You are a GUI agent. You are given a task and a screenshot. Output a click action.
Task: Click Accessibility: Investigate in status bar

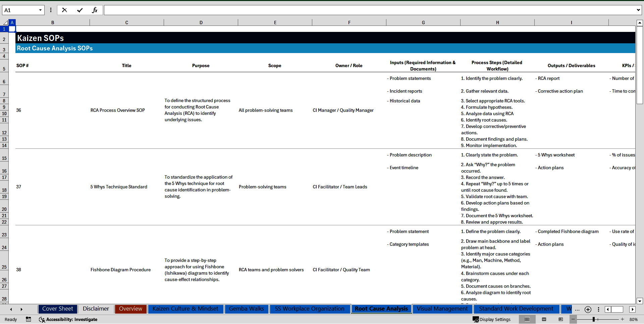pos(68,319)
